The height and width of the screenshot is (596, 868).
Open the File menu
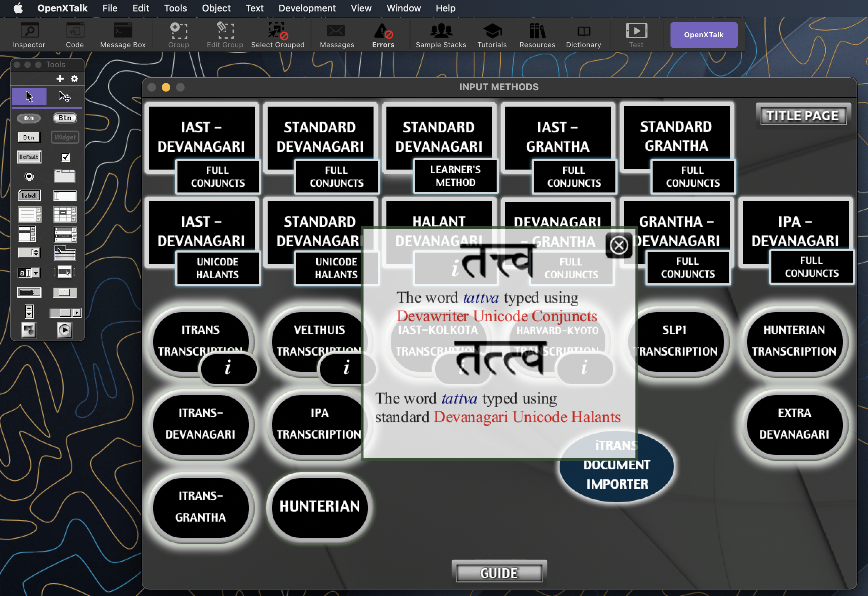pos(110,8)
